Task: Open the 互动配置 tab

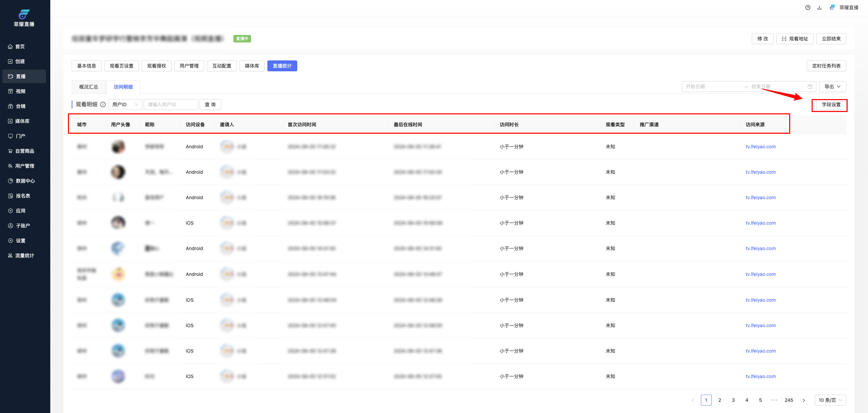Action: click(222, 66)
